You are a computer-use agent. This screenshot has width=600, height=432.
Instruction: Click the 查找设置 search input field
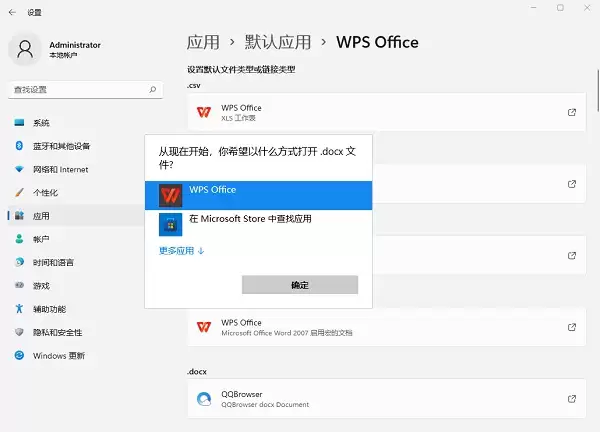point(85,90)
